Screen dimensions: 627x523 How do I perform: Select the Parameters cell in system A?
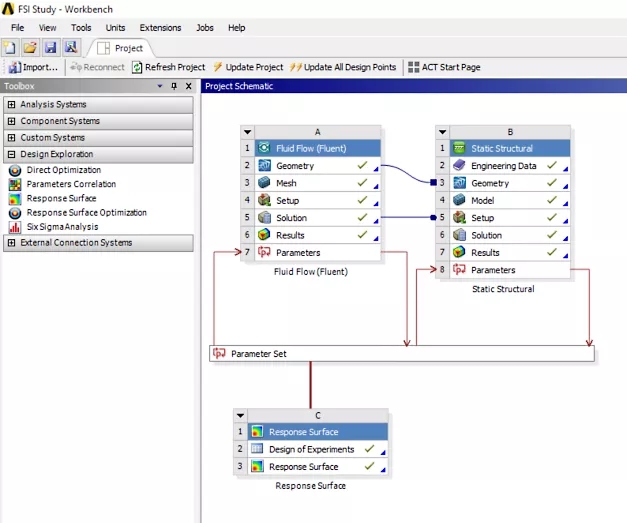[x=317, y=253]
